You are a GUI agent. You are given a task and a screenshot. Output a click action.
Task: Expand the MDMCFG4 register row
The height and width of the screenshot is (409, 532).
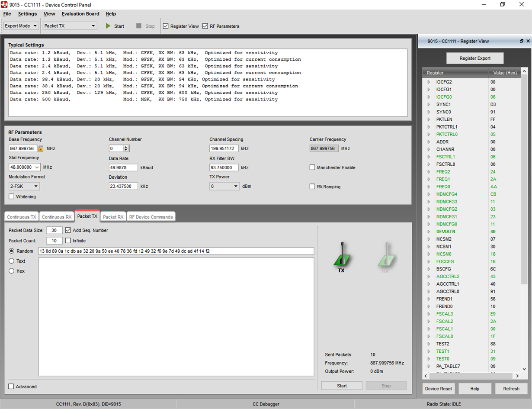(429, 194)
